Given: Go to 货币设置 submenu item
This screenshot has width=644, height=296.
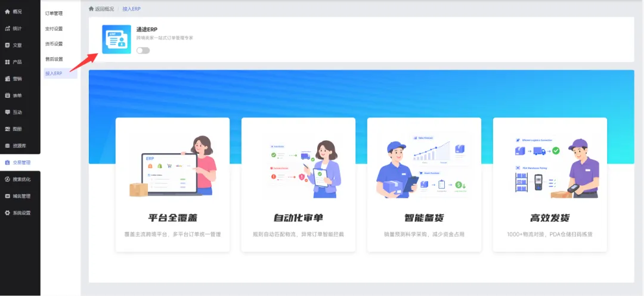Looking at the screenshot, I should [x=54, y=44].
